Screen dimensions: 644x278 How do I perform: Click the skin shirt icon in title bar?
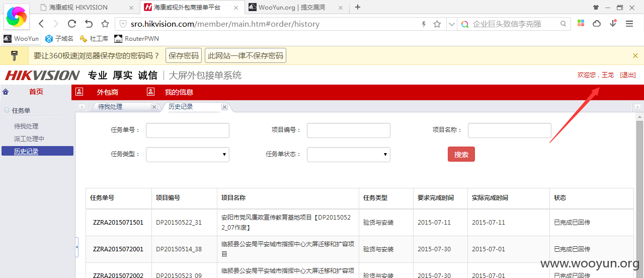[x=596, y=8]
